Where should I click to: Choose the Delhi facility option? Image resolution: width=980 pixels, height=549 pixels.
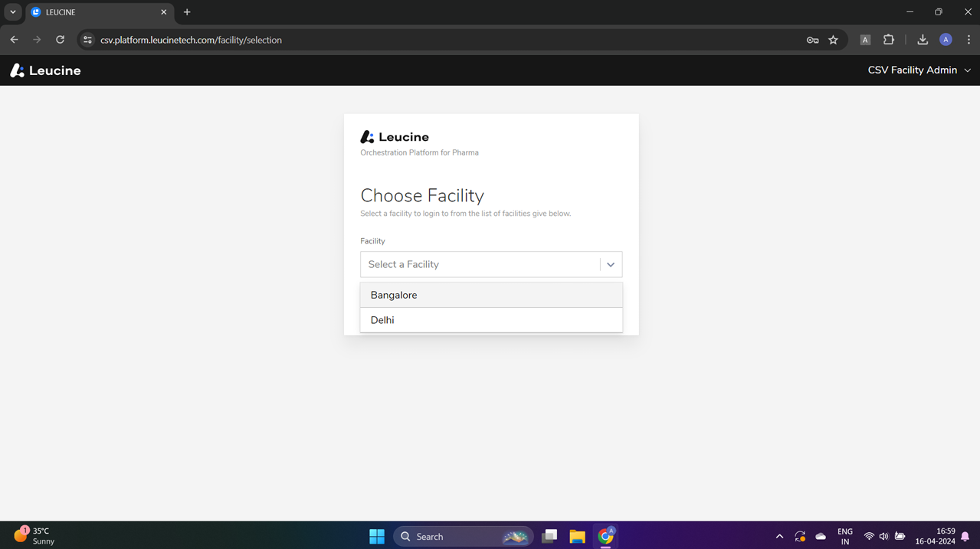coord(491,320)
